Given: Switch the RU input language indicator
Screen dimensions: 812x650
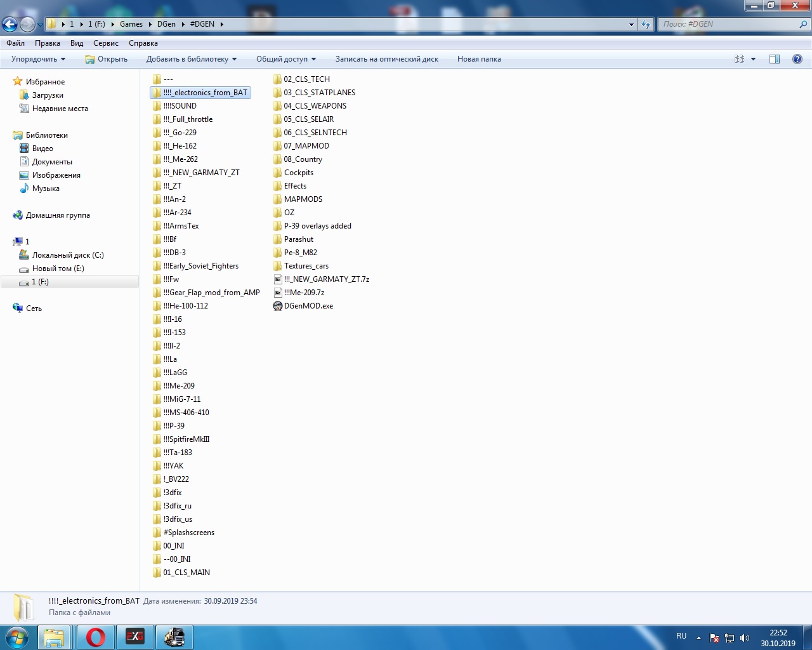Looking at the screenshot, I should tap(681, 636).
